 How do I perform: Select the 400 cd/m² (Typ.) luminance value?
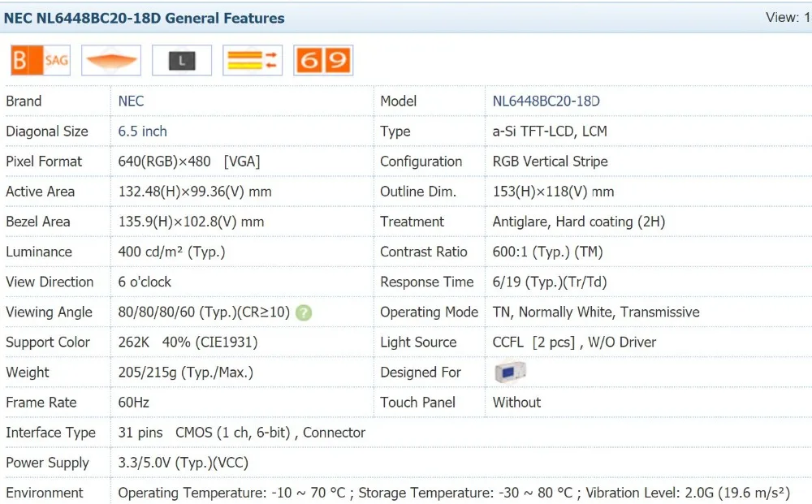tap(171, 252)
